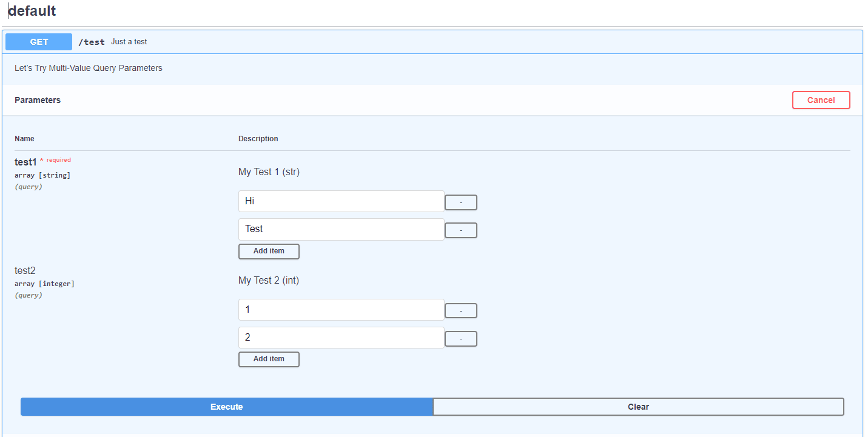The image size is (868, 437).
Task: Select the test2 input containing '2'
Action: click(x=341, y=338)
